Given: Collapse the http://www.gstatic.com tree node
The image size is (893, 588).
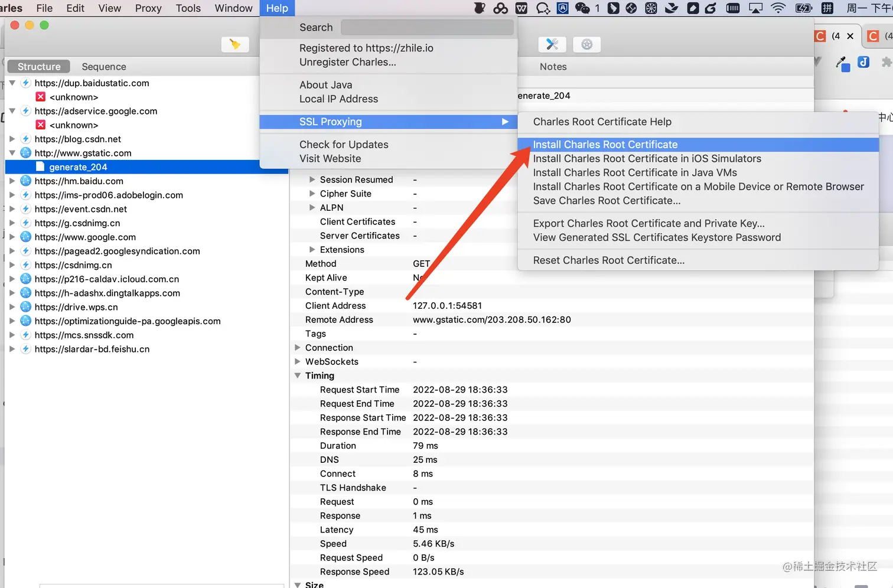Looking at the screenshot, I should (x=12, y=153).
